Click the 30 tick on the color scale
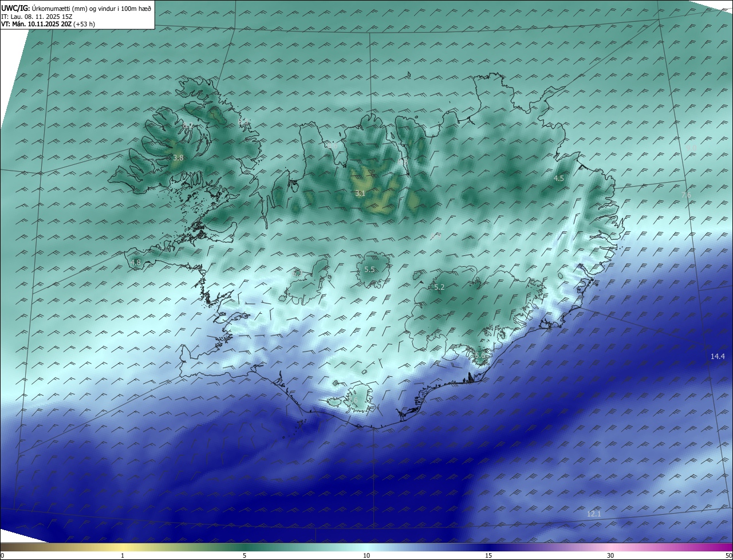 click(610, 555)
